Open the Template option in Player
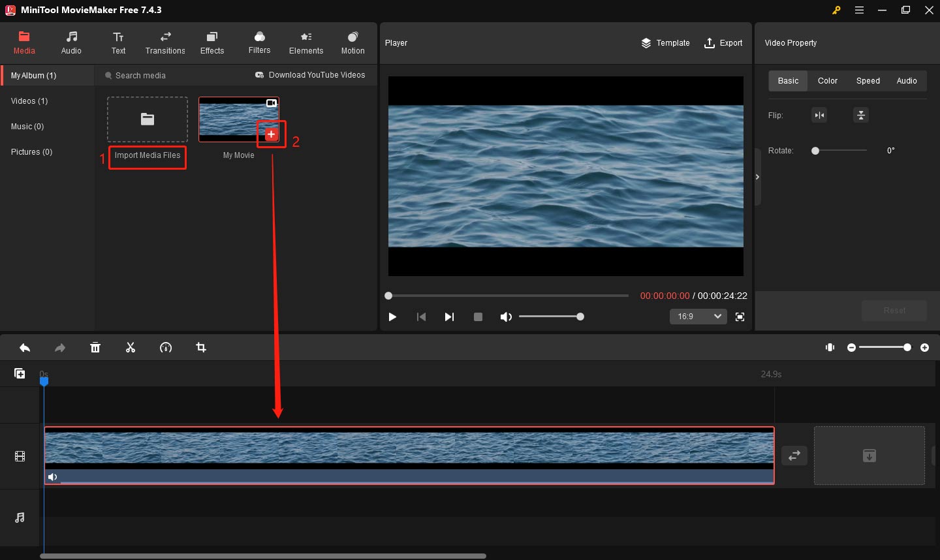The image size is (940, 560). tap(665, 43)
